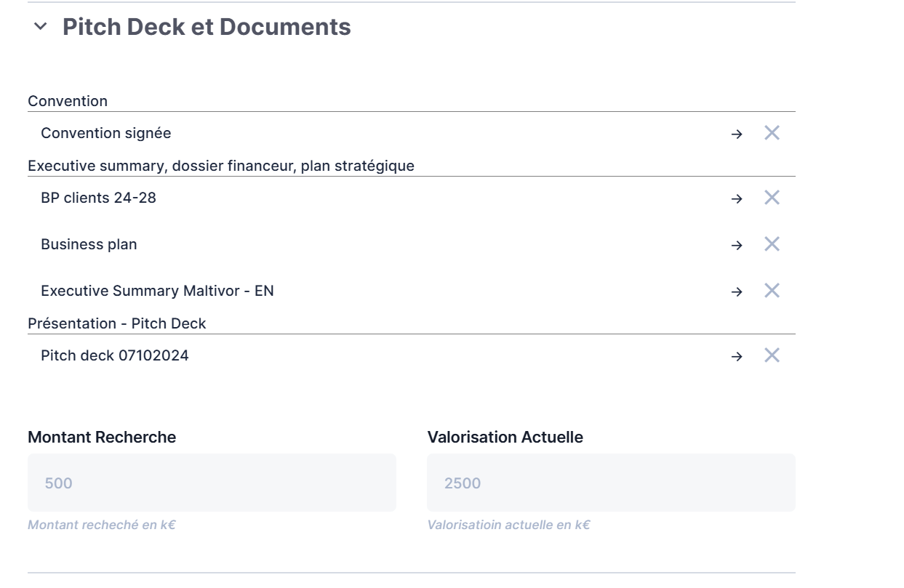This screenshot has height=588, width=904.
Task: Click the BP clients 24-28 document title
Action: coord(98,197)
